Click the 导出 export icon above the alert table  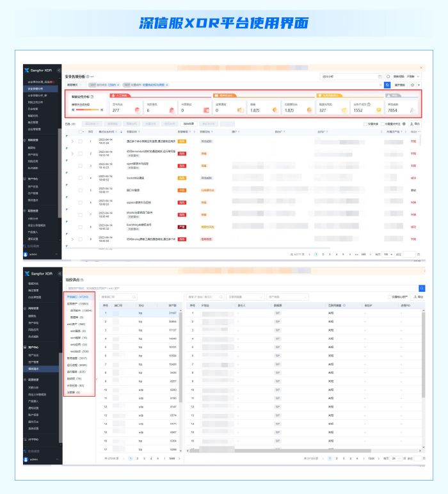pyautogui.click(x=417, y=124)
